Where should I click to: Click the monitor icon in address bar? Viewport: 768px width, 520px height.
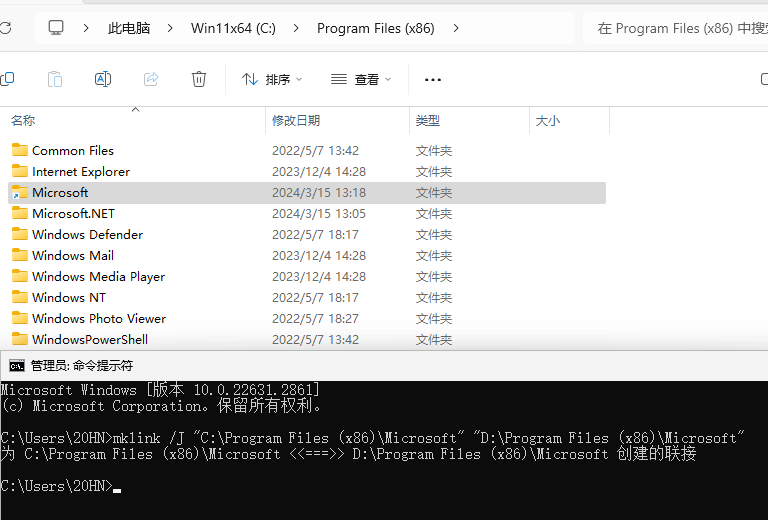coord(56,28)
